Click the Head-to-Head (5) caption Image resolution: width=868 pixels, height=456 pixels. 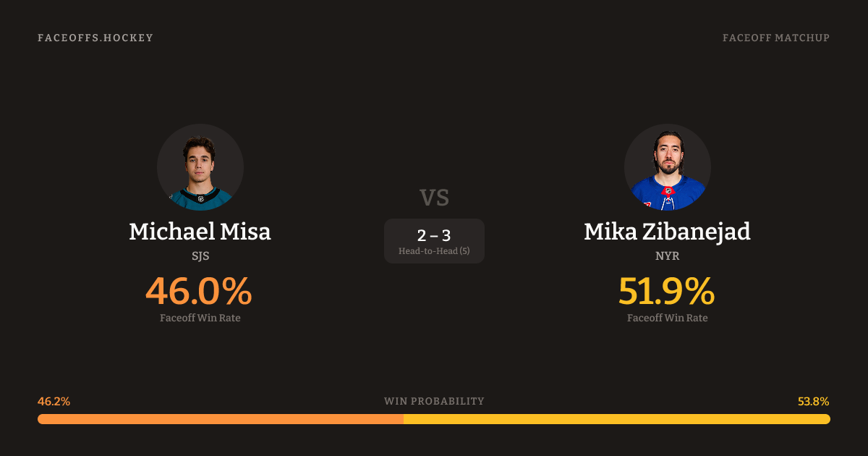[434, 251]
